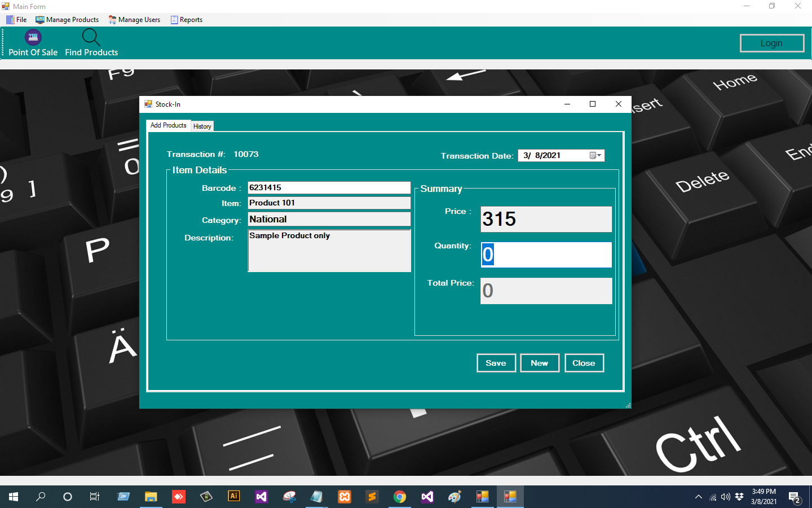
Task: Open File Explorer from the taskbar
Action: (151, 497)
